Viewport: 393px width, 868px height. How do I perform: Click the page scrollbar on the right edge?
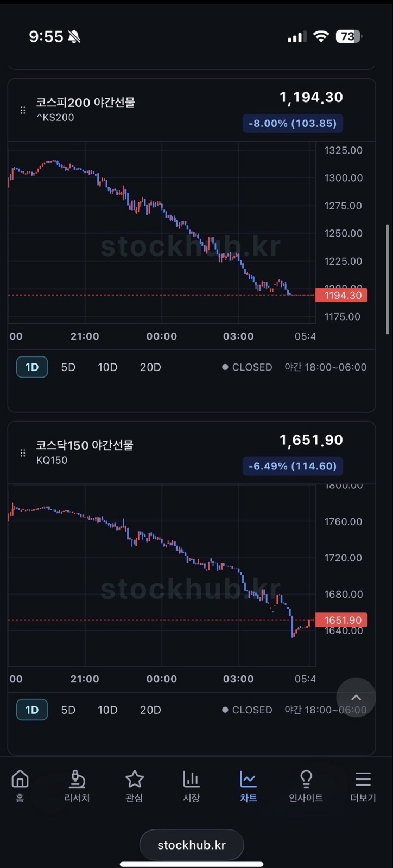(x=388, y=279)
